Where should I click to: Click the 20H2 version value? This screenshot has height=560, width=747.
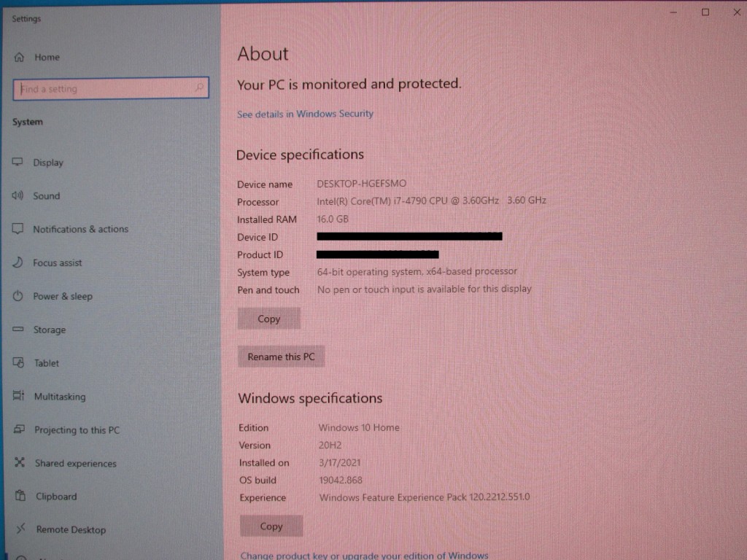tap(330, 446)
